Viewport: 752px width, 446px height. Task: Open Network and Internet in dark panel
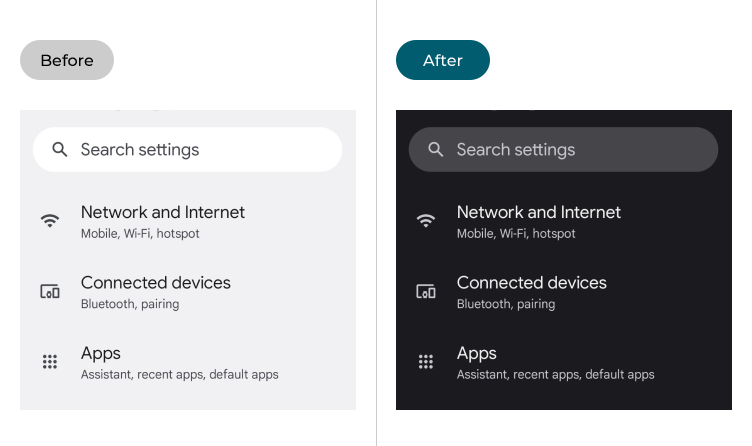539,212
